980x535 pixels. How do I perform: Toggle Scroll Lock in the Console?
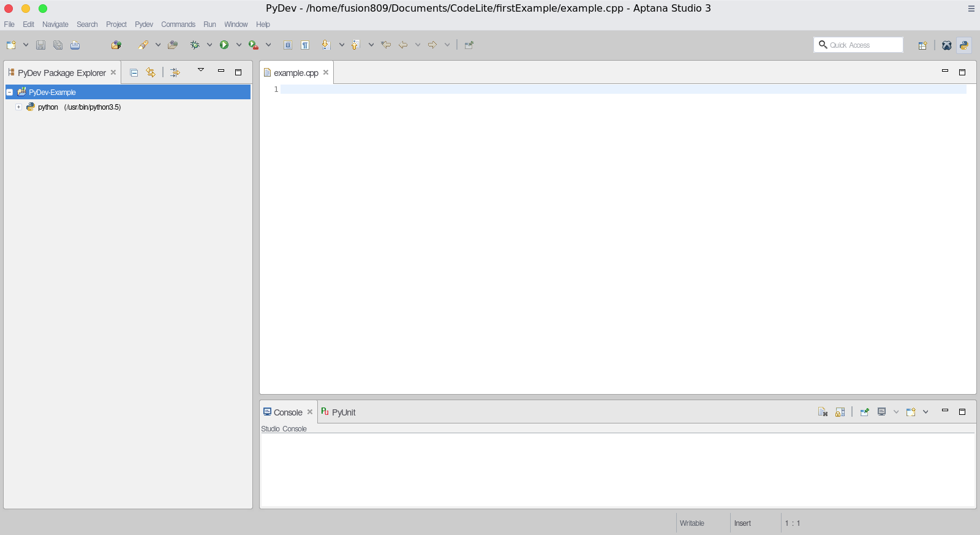840,412
